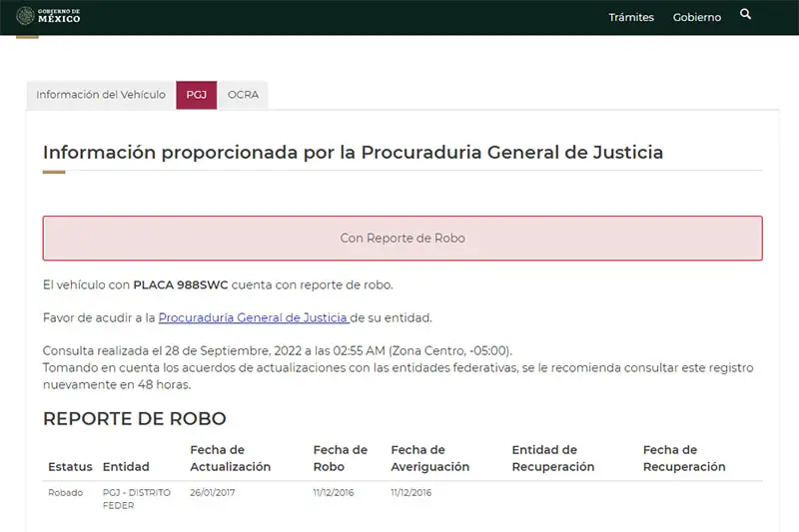Screen dimensions: 799x532
Task: Click the PGJ - DISTRITO FEDER entity cell
Action: 137,499
